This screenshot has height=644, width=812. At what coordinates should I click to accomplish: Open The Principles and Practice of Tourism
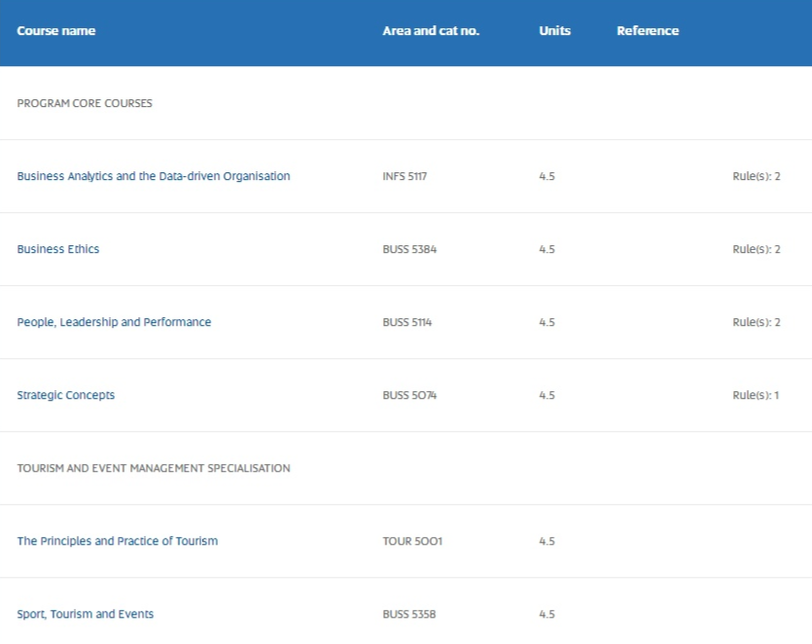tap(118, 541)
